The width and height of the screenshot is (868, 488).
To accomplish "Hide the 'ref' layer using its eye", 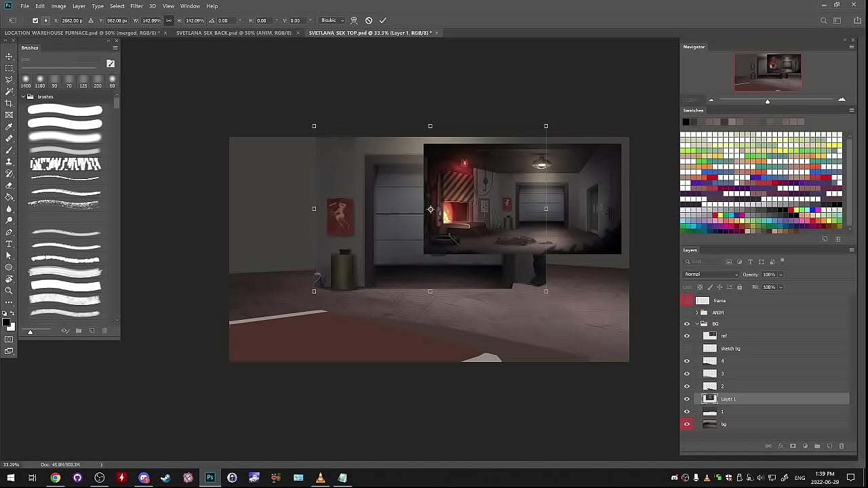I will tap(687, 336).
